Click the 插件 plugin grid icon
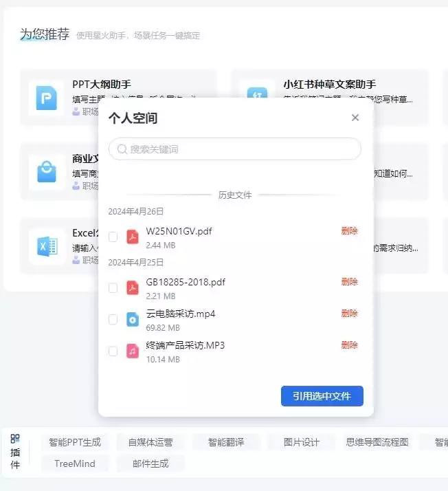The width and height of the screenshot is (448, 491). (x=15, y=439)
